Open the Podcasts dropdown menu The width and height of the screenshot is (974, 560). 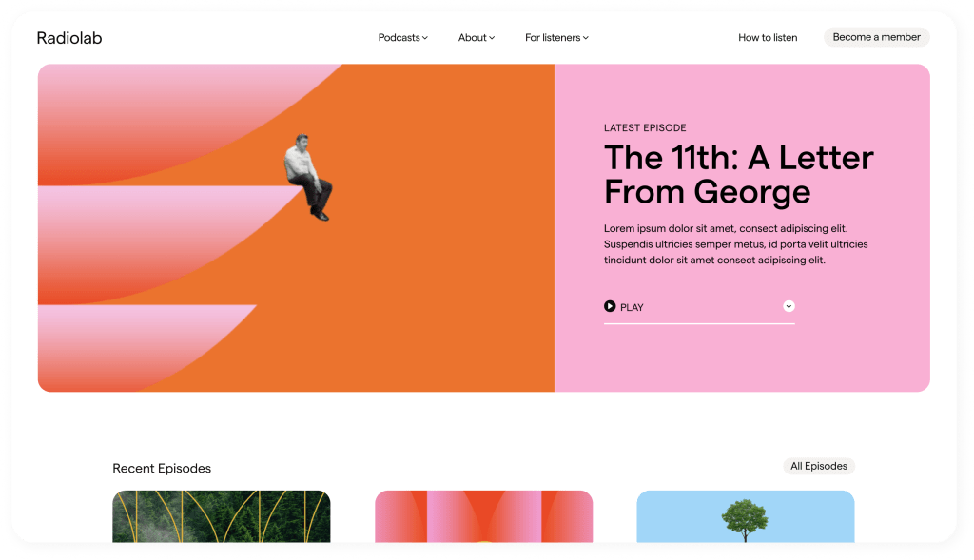click(402, 38)
